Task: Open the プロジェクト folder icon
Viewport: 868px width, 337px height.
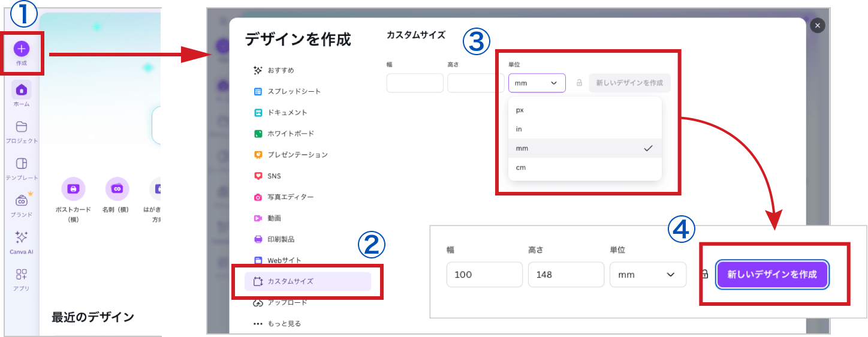Action: [x=22, y=127]
